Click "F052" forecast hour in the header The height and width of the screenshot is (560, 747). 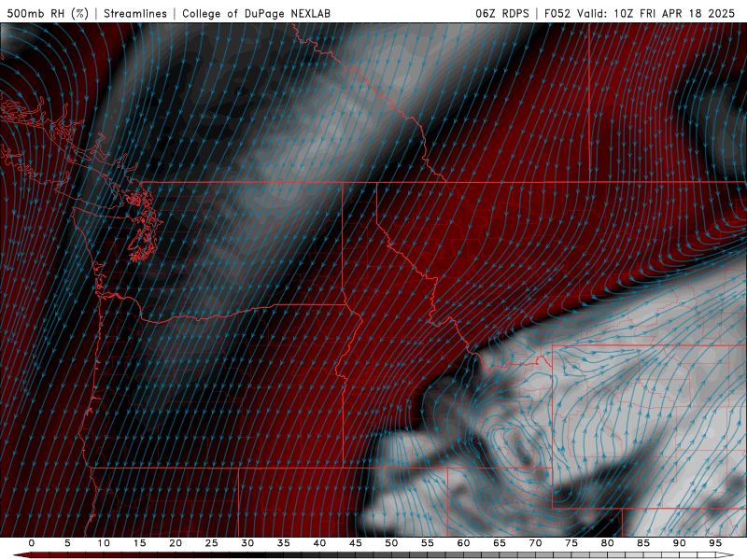[x=557, y=13]
